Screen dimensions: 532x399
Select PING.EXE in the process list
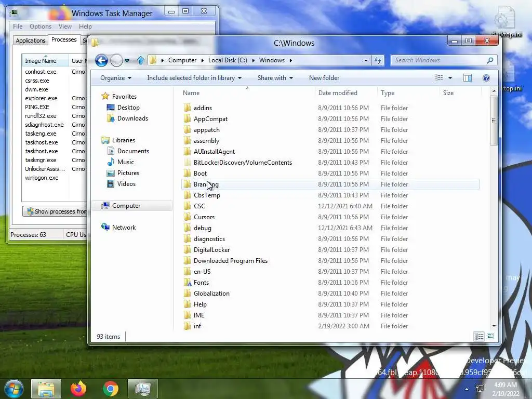pos(37,107)
